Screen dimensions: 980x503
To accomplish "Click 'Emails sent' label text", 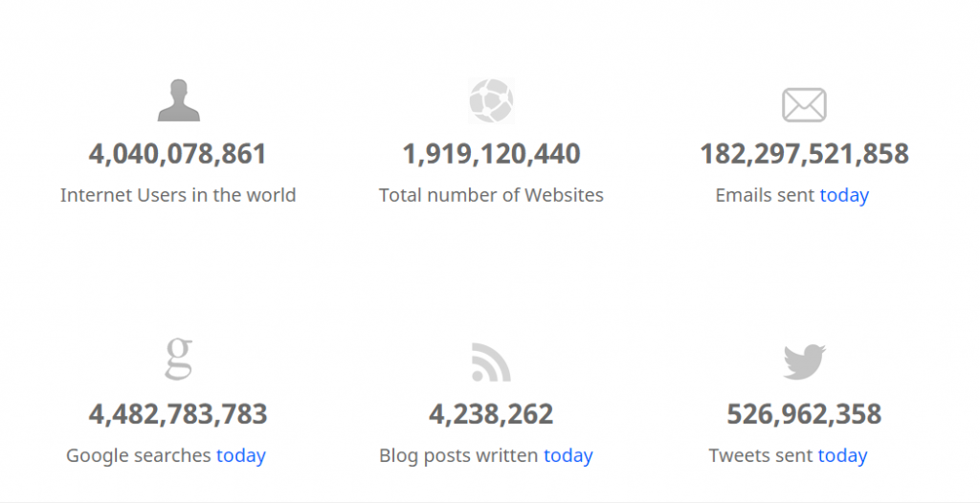I will coord(765,195).
